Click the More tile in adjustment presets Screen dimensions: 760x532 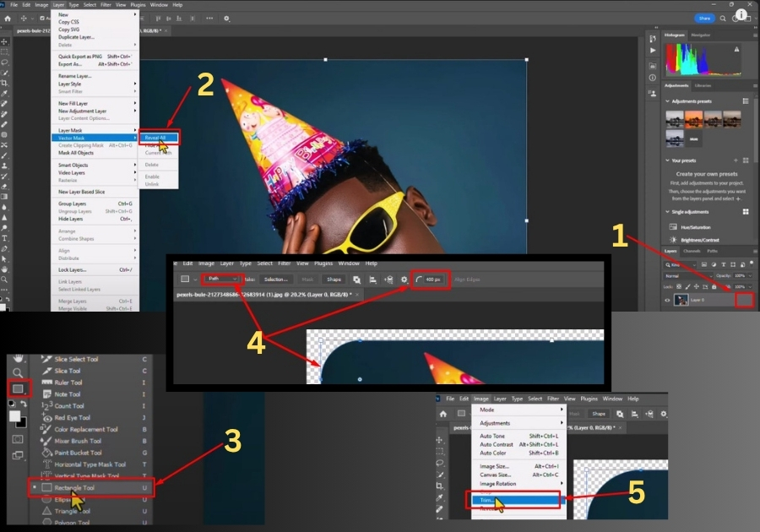pos(693,139)
